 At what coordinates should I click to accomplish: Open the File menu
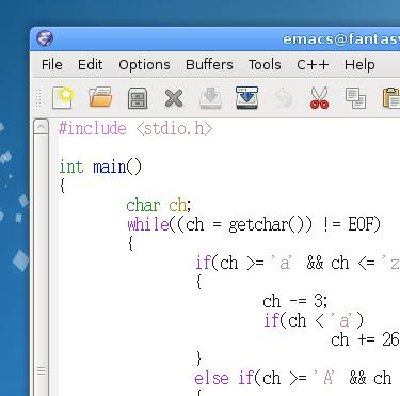(52, 64)
